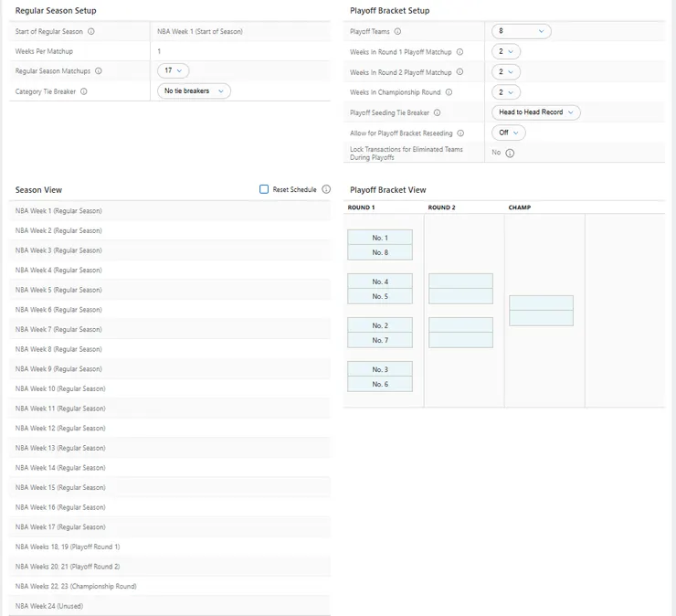Click NBA Week 12 (Regular Season) row
Screen dimensions: 676x616
(x=170, y=429)
